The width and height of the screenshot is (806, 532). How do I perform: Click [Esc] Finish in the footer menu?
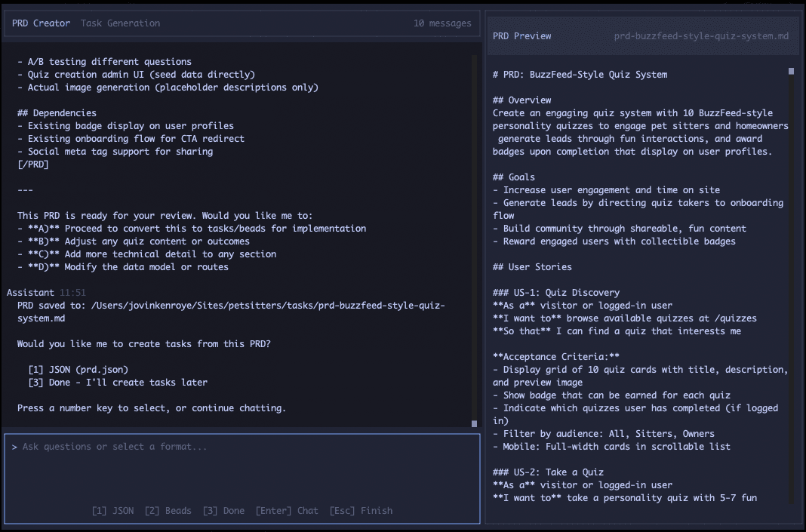click(x=361, y=511)
